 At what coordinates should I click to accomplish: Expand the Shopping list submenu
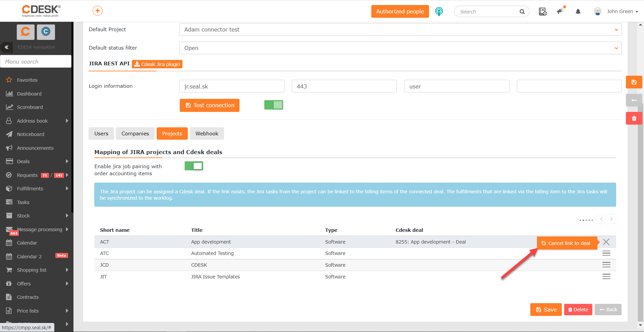[67, 270]
